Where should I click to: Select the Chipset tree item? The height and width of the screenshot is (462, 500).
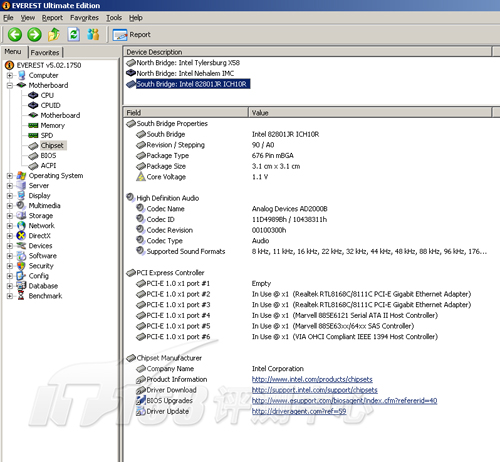(x=52, y=145)
